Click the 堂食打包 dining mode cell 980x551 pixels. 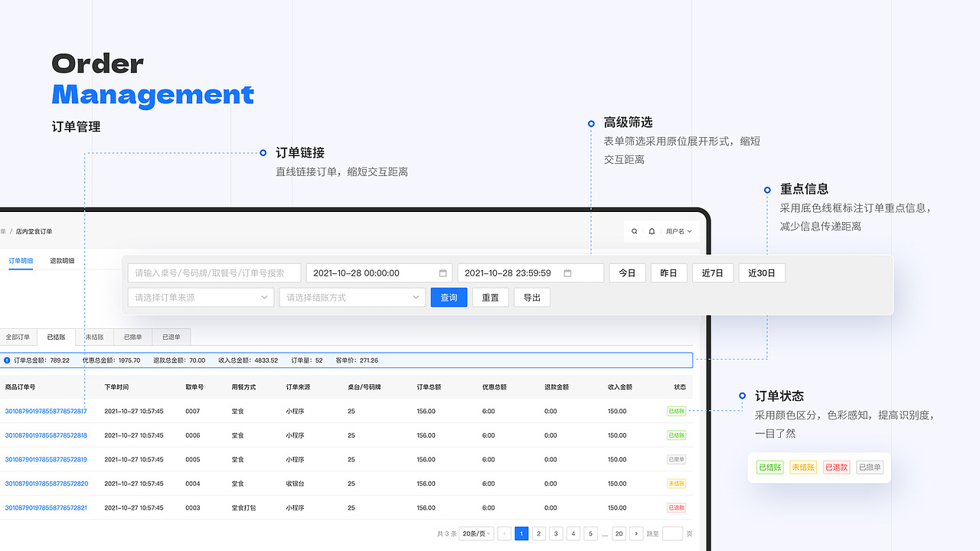(243, 507)
